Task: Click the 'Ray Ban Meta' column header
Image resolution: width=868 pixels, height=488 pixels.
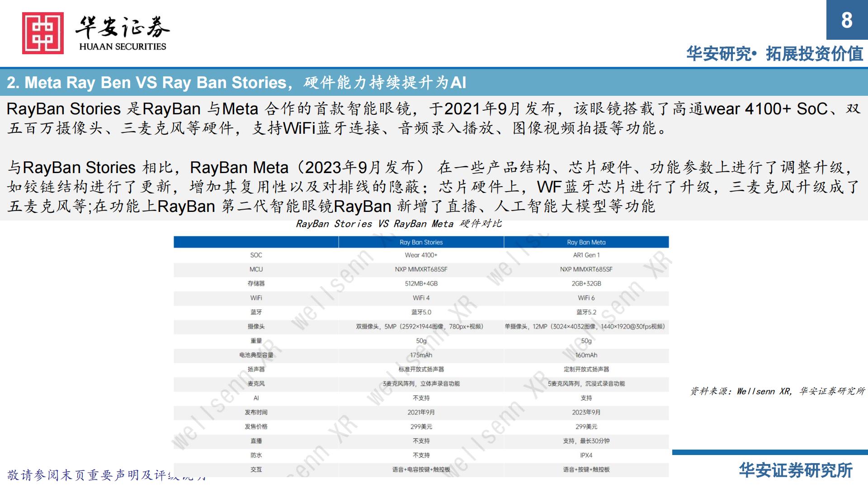Action: coord(586,242)
